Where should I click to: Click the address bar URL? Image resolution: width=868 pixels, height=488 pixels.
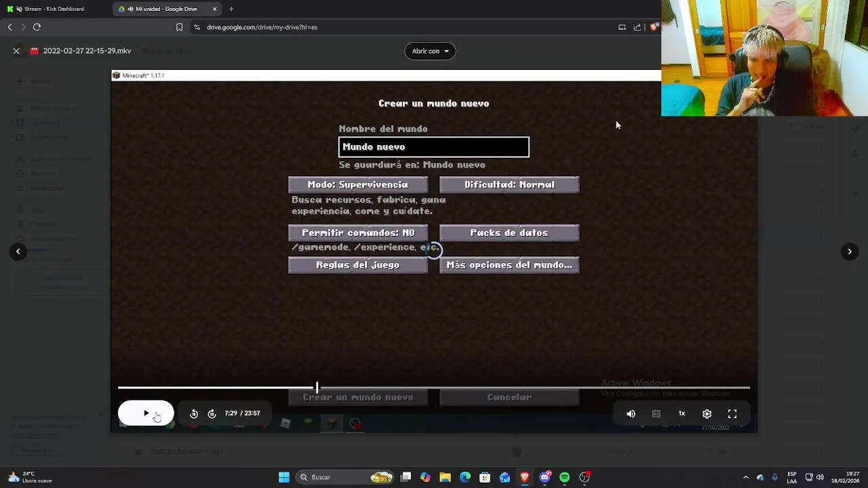click(262, 27)
